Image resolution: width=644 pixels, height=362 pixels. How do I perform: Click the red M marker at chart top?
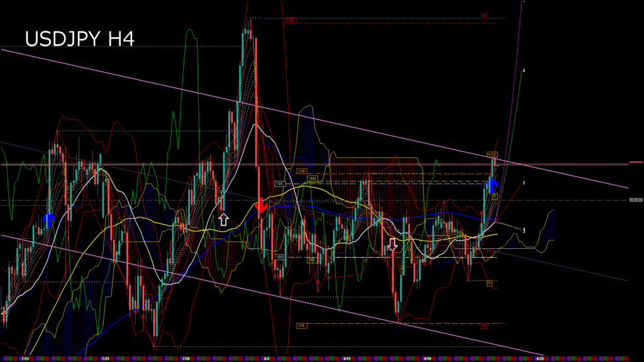[x=484, y=15]
